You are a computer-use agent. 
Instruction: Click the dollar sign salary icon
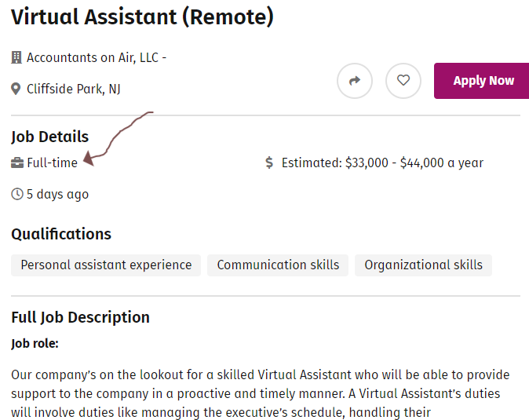(269, 163)
